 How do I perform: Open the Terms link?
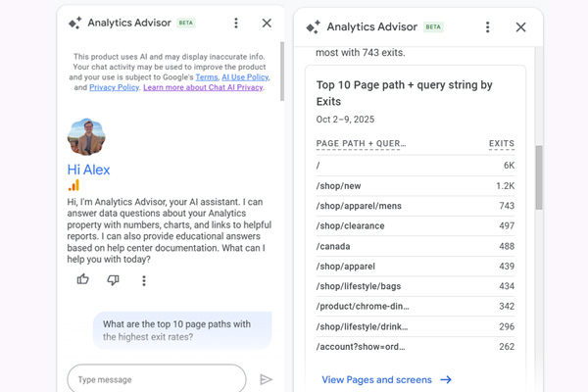point(207,76)
